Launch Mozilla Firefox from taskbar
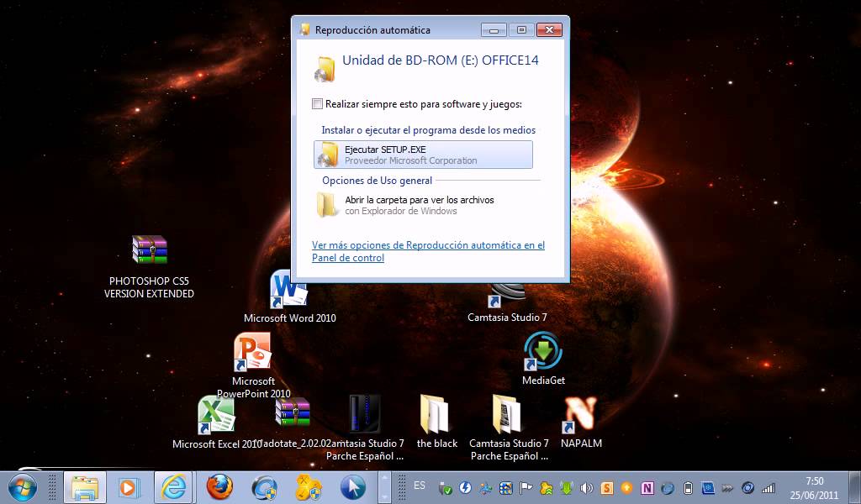Screen dimensions: 861x504 point(219,487)
